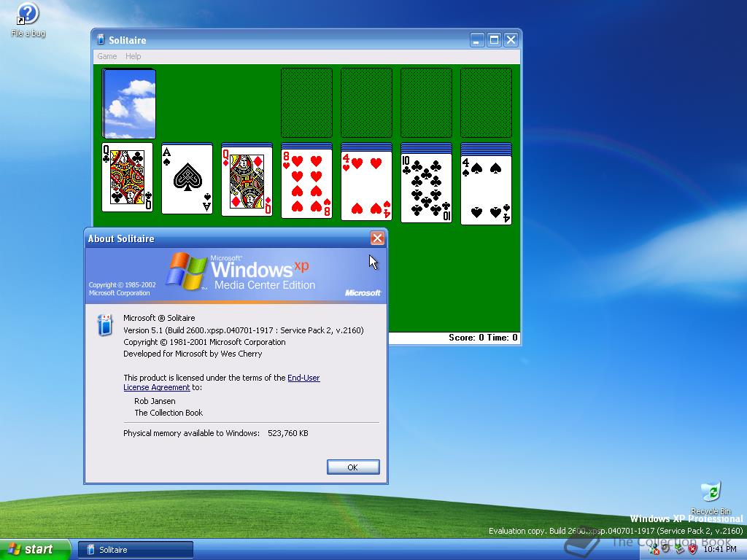Select the Queen of Diamonds card
This screenshot has width=747, height=560.
[x=247, y=181]
